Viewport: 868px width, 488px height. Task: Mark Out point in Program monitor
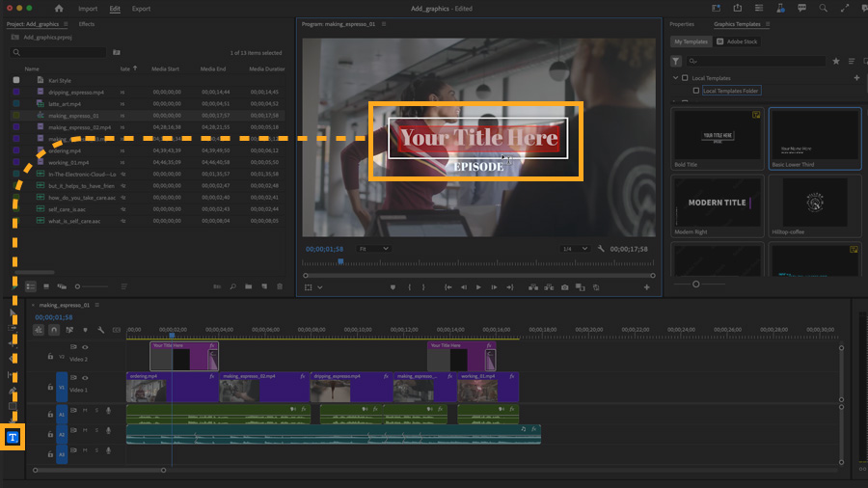point(423,287)
